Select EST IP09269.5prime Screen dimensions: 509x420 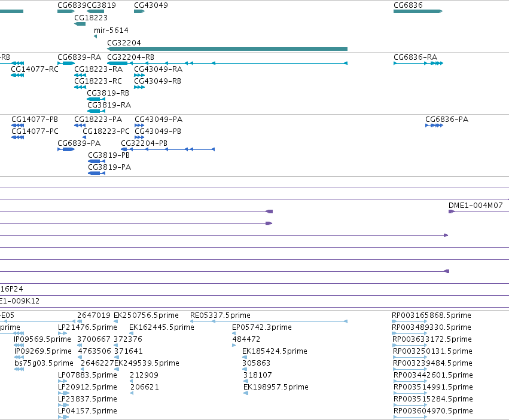(19, 357)
